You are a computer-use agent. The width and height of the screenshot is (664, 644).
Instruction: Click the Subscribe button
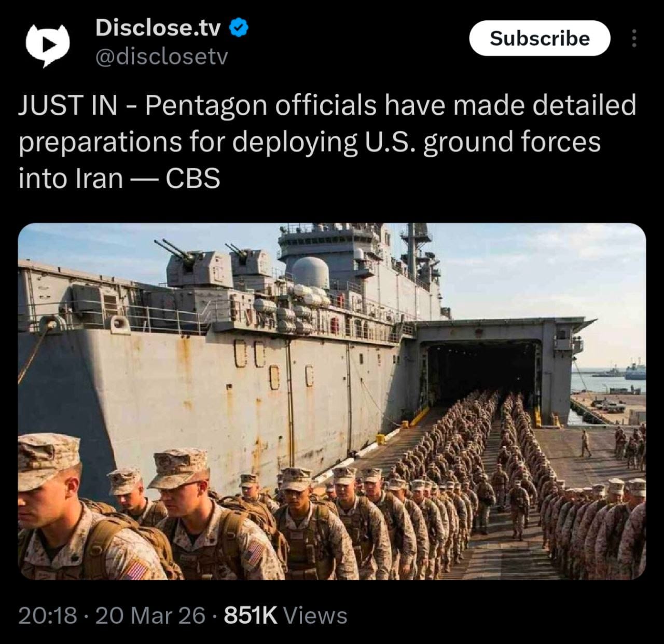(x=539, y=38)
